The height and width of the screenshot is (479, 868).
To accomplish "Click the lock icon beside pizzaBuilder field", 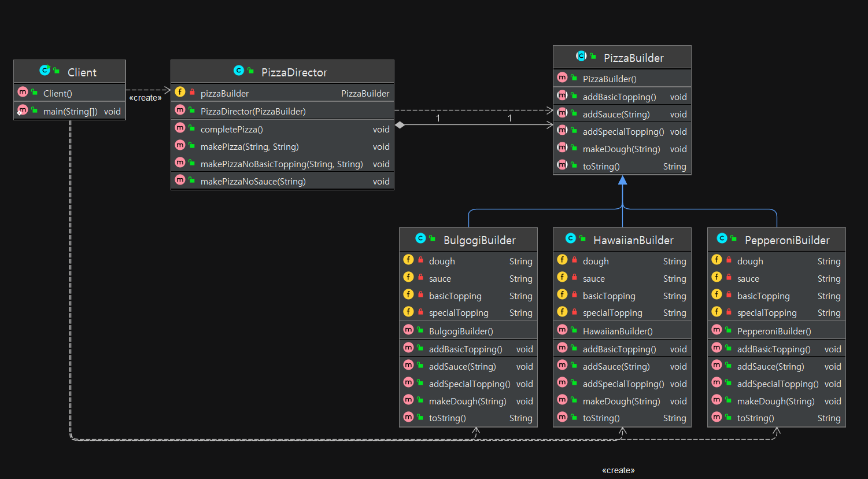I will 192,92.
